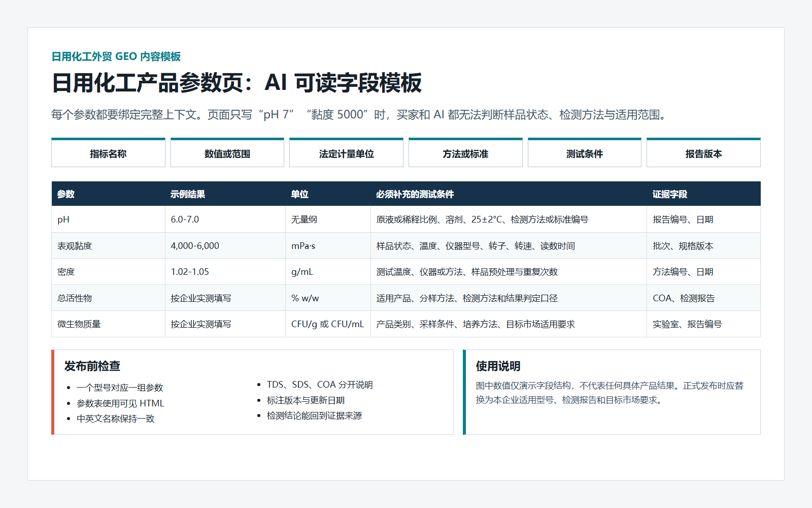This screenshot has height=508, width=812.
Task: Click the 指标名称 field card
Action: (x=108, y=152)
